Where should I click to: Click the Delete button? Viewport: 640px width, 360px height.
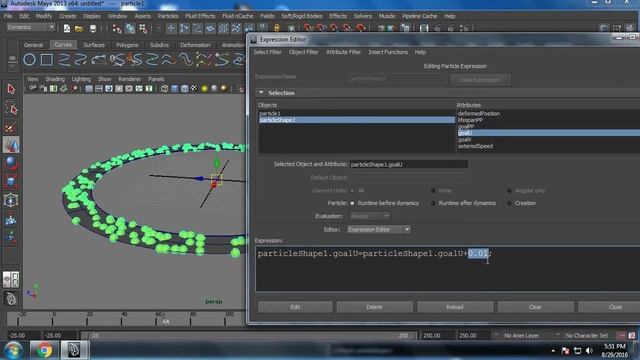click(x=374, y=307)
